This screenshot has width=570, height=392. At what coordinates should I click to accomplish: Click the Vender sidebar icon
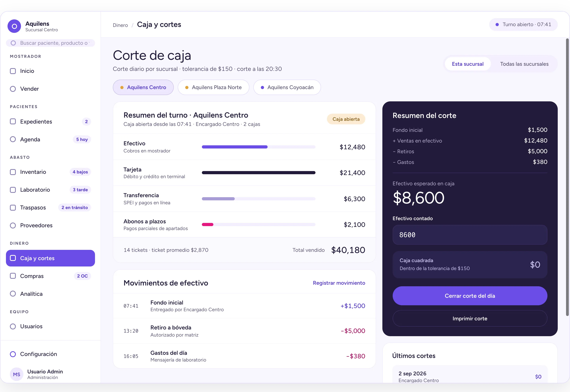13,89
